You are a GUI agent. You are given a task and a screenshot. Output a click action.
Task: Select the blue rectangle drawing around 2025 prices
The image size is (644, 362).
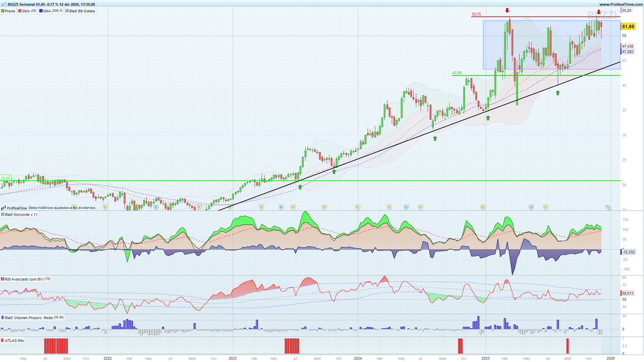552,45
